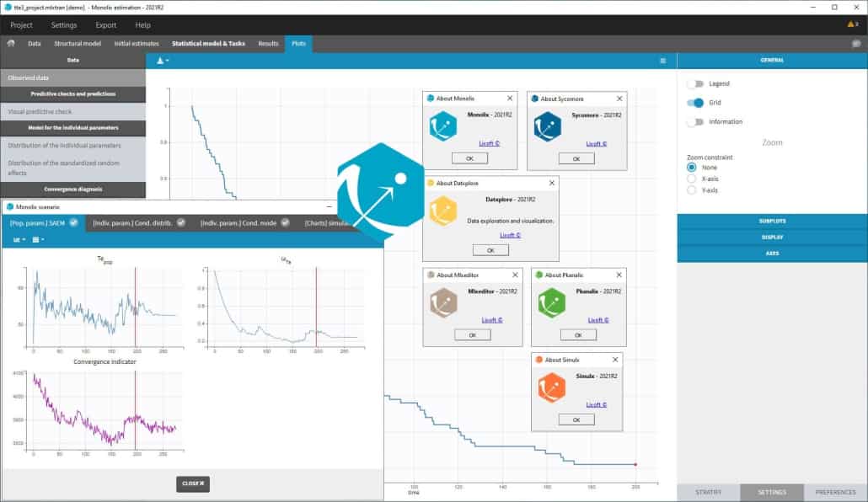Switch to the Data tab
Viewport: 868px width, 502px height.
pyautogui.click(x=35, y=43)
